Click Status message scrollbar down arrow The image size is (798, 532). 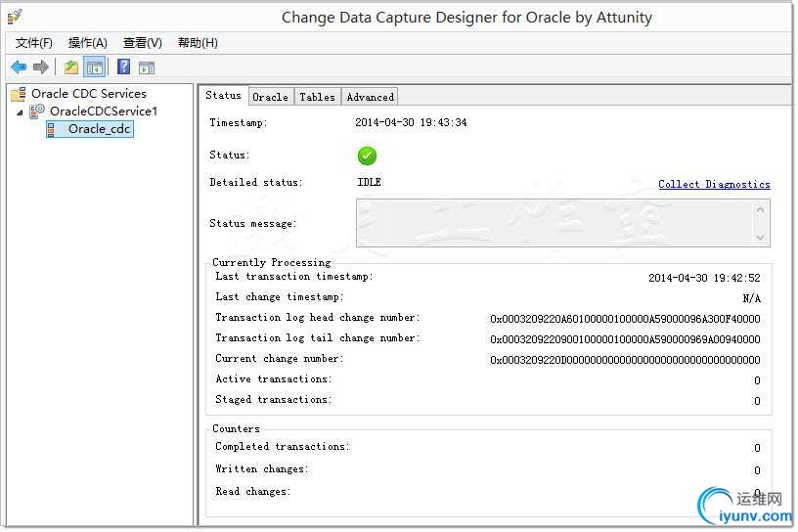coord(760,238)
